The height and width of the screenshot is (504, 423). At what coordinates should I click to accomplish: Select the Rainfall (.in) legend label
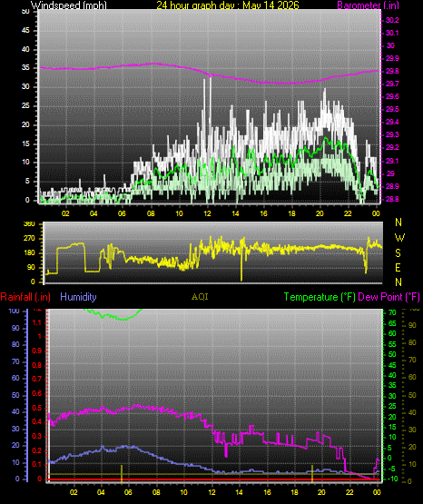coord(25,297)
